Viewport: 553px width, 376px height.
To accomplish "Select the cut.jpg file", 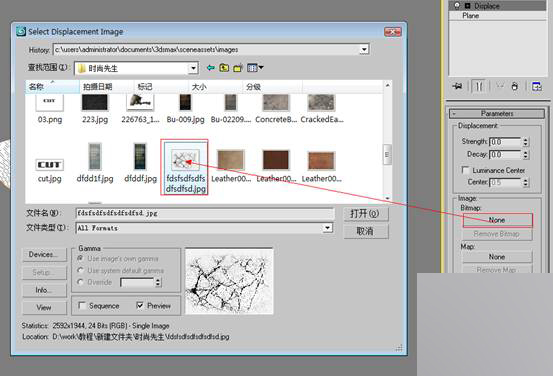I will pos(50,171).
